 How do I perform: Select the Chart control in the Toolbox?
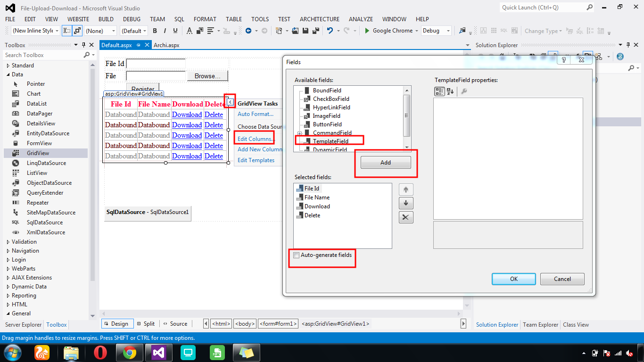click(33, 93)
